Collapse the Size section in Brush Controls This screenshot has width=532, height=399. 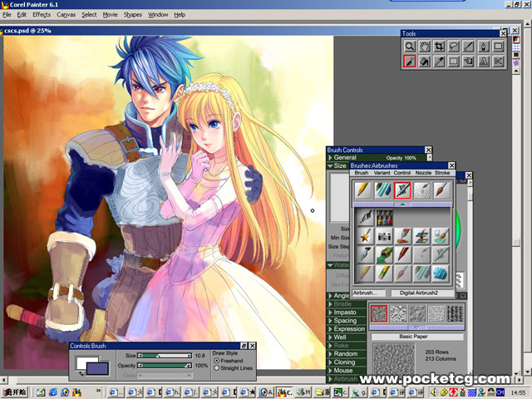pos(330,166)
